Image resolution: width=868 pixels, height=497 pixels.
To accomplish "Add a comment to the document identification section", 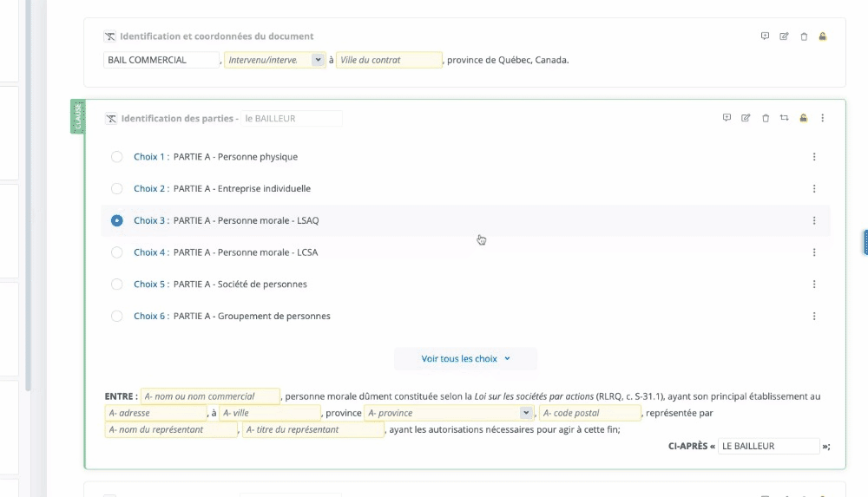I will 765,36.
